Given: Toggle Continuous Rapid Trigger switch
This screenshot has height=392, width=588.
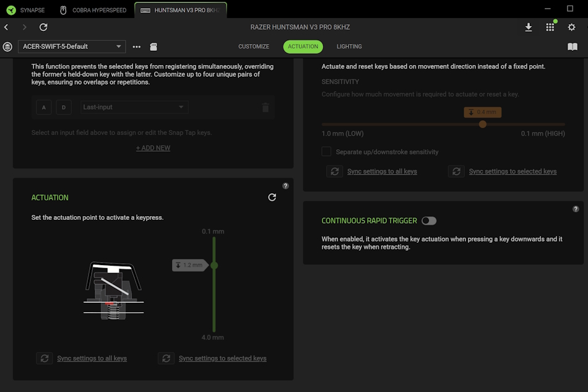Looking at the screenshot, I should tap(429, 221).
